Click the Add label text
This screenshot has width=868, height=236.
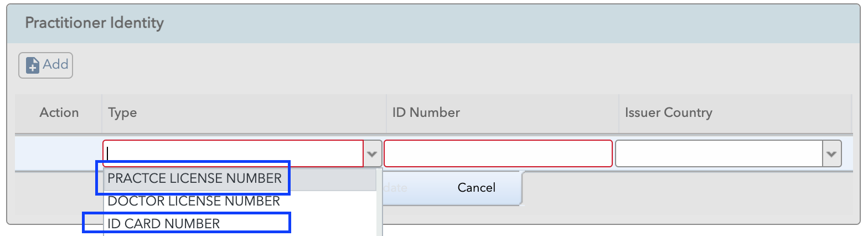pyautogui.click(x=55, y=64)
